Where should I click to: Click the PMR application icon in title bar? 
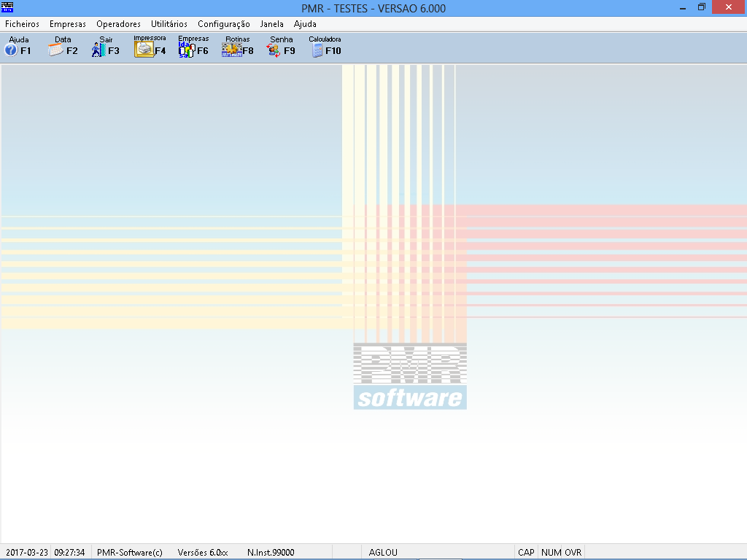[x=7, y=7]
